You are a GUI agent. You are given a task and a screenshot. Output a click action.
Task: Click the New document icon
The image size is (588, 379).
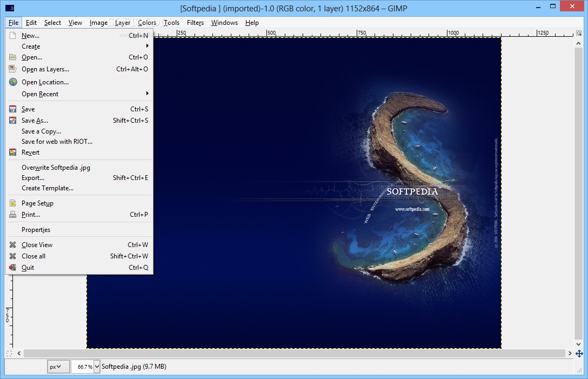13,36
